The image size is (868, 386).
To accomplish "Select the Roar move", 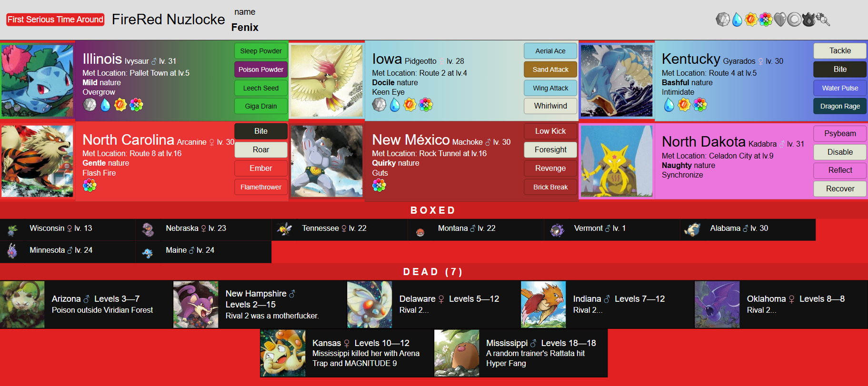I will tap(261, 150).
